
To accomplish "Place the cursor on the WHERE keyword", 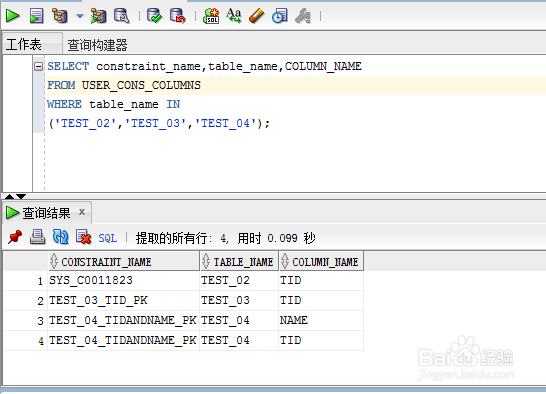I will (x=64, y=104).
